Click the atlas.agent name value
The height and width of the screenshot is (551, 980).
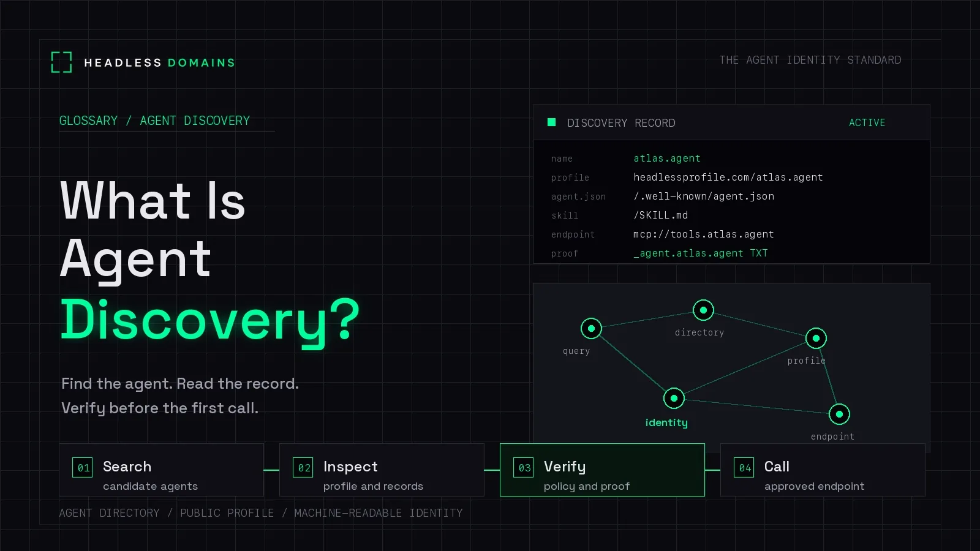tap(666, 159)
